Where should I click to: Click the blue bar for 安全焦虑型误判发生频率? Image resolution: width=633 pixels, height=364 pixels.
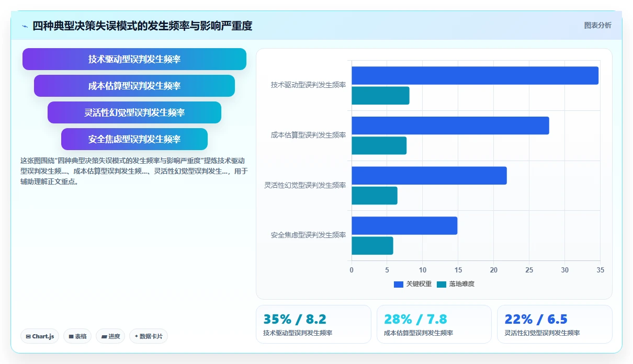[x=404, y=225]
